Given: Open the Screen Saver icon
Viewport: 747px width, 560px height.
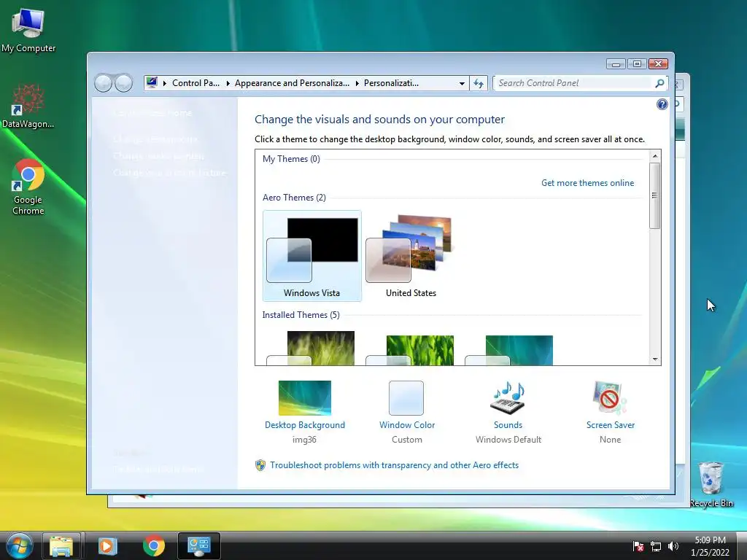Looking at the screenshot, I should [611, 397].
